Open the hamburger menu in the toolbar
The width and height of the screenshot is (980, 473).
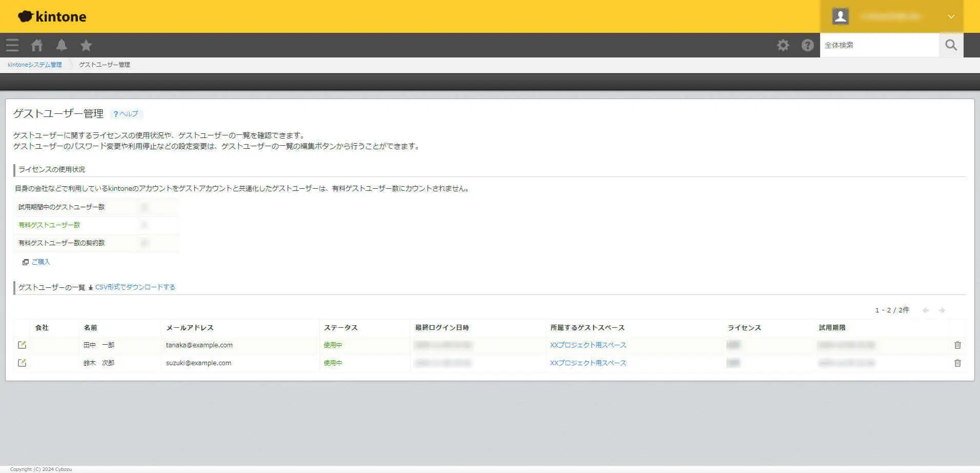click(12, 45)
